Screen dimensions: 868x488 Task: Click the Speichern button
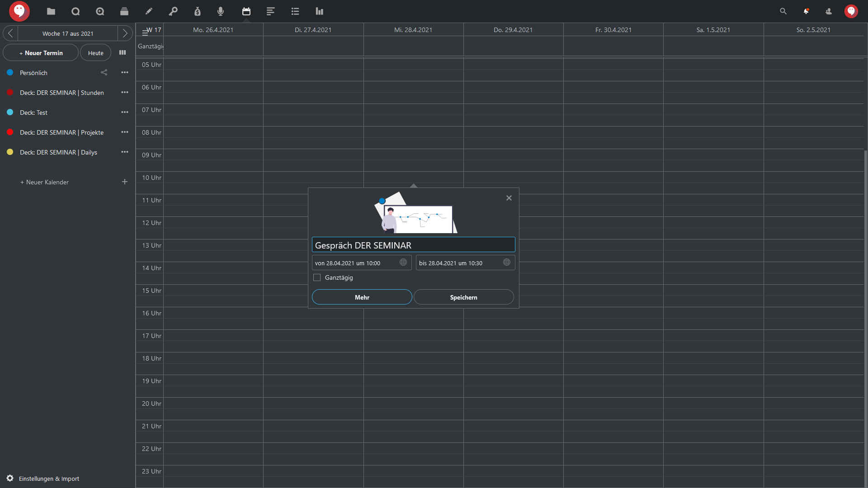(463, 297)
